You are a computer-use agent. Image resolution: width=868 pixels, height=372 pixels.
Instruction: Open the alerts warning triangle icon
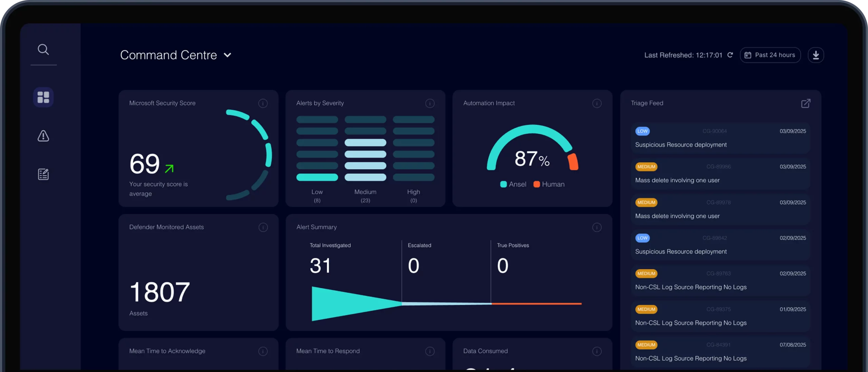click(x=43, y=136)
